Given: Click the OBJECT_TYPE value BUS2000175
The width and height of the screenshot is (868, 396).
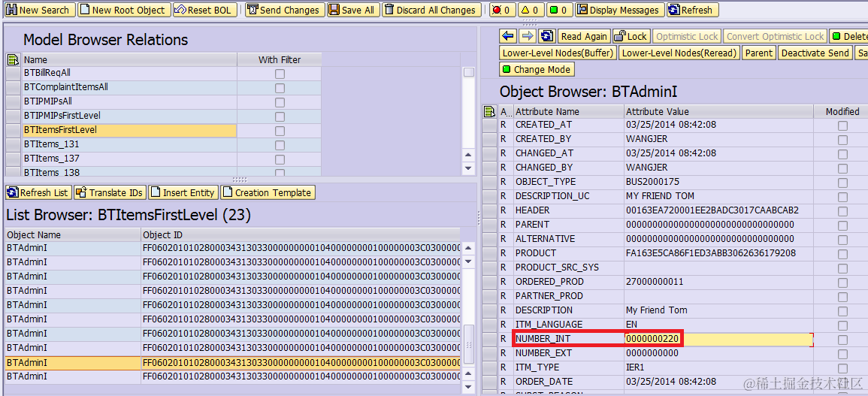Looking at the screenshot, I should point(718,182).
